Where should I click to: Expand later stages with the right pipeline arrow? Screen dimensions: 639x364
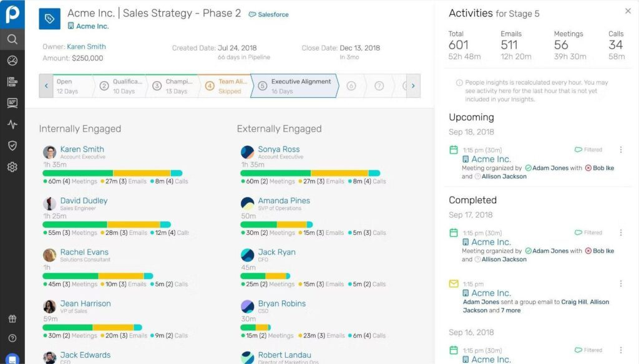[x=413, y=86]
